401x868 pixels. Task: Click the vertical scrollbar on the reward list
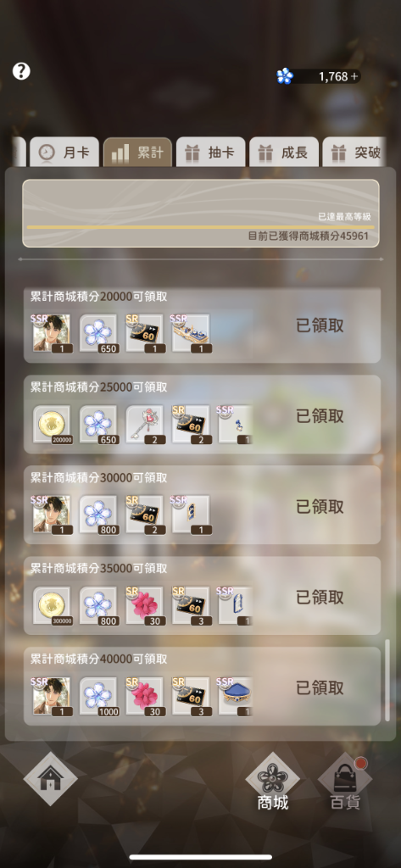[x=387, y=681]
